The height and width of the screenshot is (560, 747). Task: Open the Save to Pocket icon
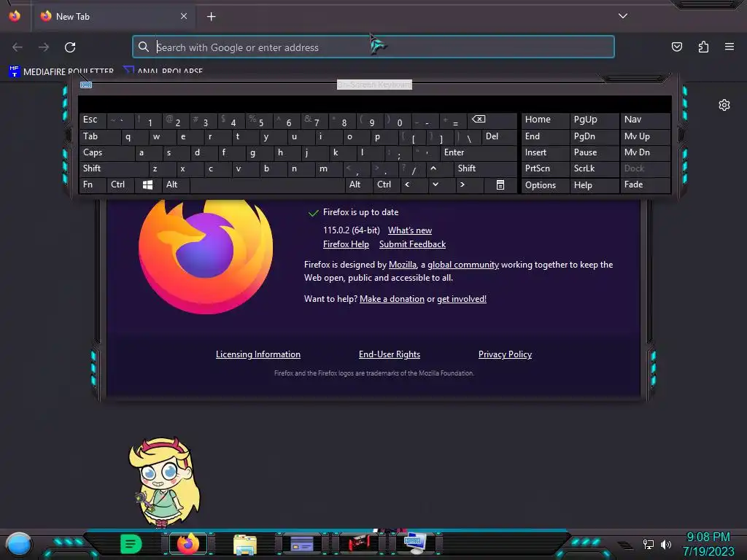[676, 47]
